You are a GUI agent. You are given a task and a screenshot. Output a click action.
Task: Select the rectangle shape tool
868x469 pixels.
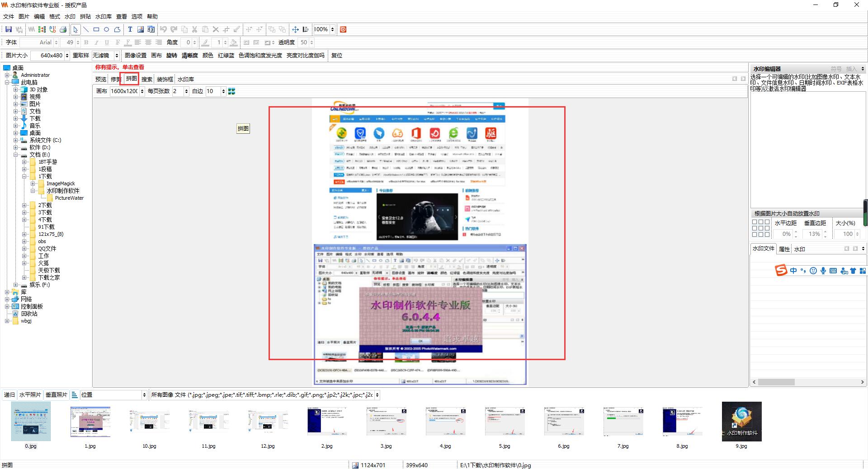[x=96, y=29]
